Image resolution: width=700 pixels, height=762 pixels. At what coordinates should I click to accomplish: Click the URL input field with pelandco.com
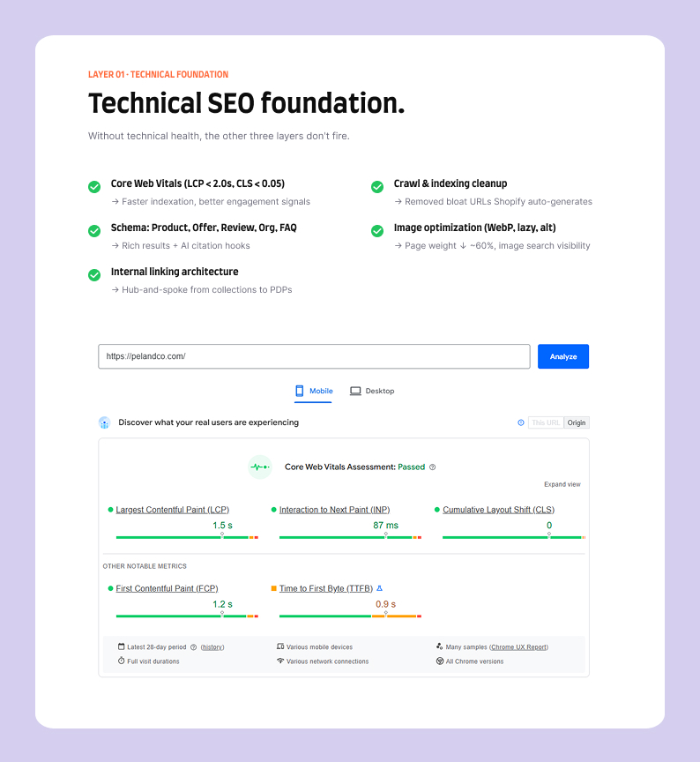coord(314,356)
